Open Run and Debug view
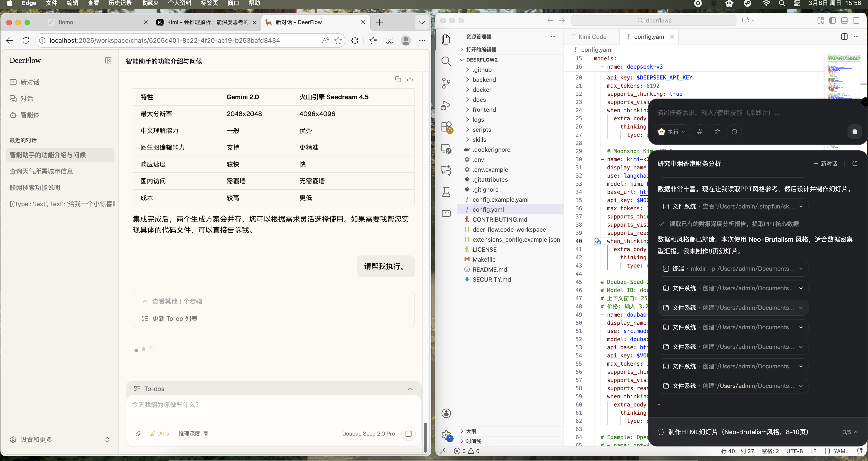Viewport: 868px width, 461px height. point(446,105)
